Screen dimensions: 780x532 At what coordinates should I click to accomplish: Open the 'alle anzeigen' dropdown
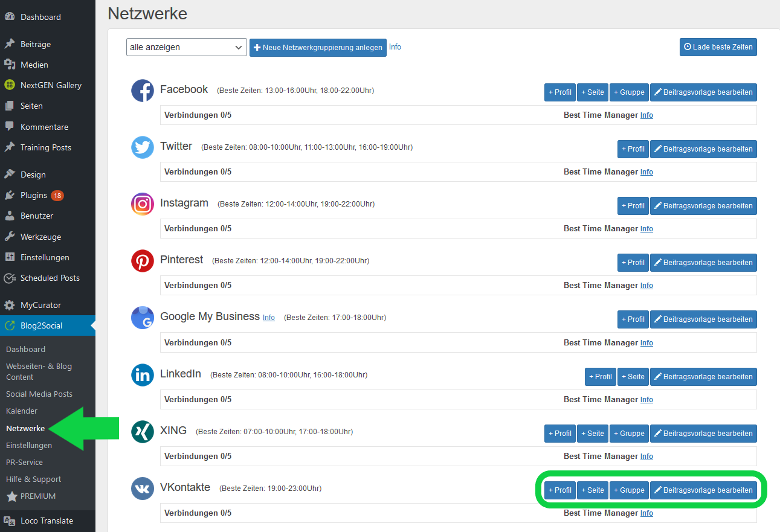pyautogui.click(x=187, y=47)
